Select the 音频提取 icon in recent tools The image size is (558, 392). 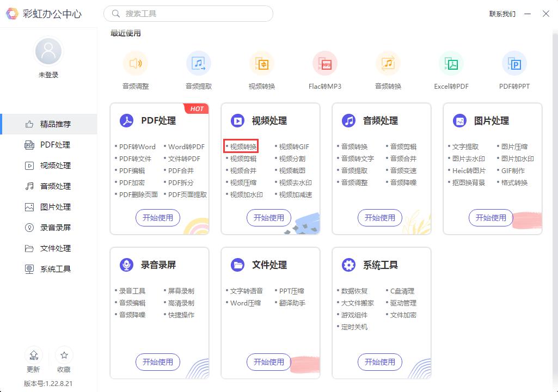coord(199,63)
